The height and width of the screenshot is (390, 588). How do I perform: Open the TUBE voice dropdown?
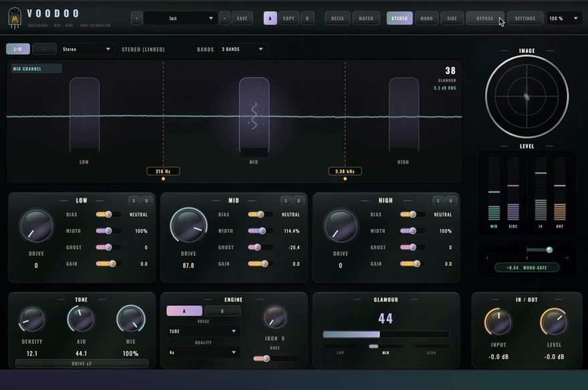(x=203, y=331)
